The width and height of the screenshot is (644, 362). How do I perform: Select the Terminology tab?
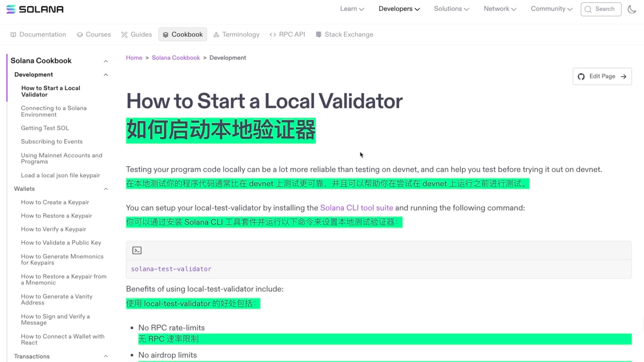coord(240,34)
